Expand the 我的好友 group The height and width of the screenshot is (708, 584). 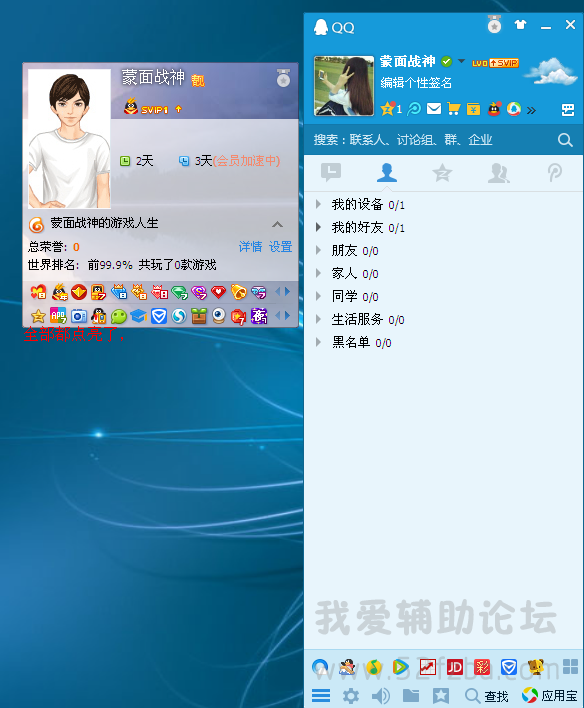point(318,227)
